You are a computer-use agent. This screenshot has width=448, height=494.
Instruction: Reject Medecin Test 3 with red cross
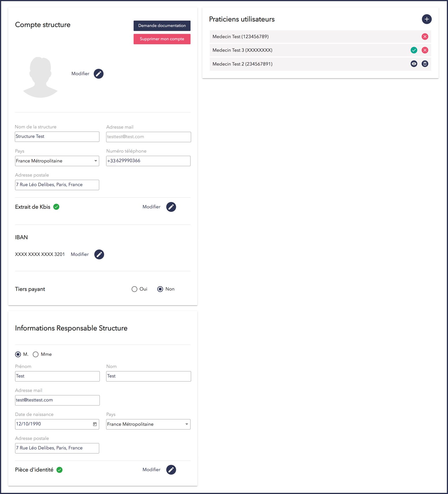[x=425, y=50]
